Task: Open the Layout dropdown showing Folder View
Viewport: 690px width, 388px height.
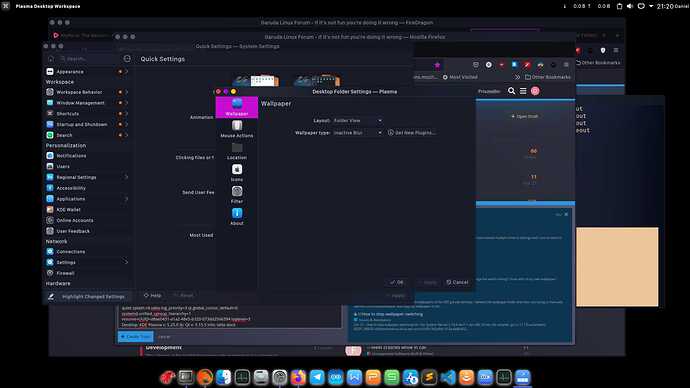Action: pos(357,121)
